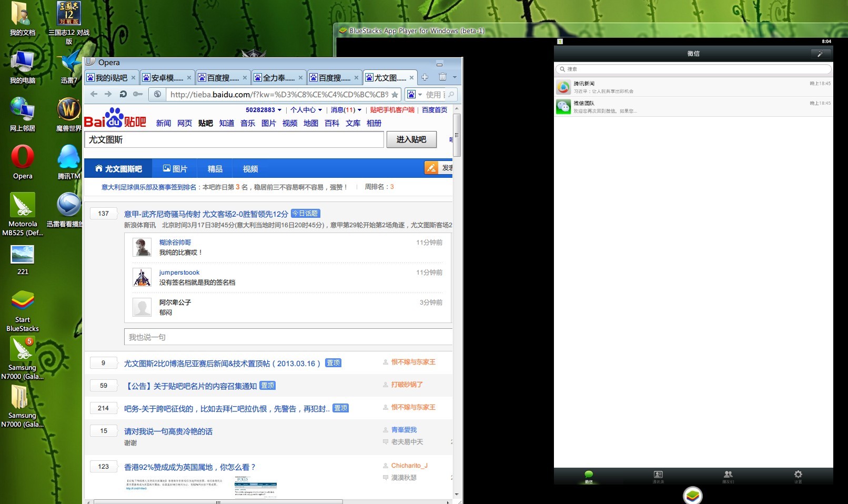Open Opera's tab bar menu arrow

click(455, 77)
